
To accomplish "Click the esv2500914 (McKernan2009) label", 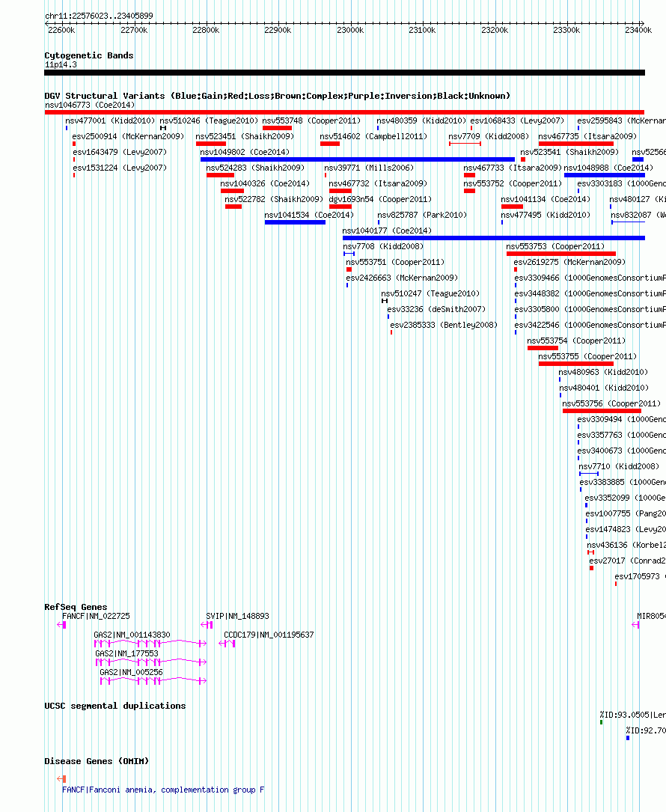I will click(x=128, y=136).
